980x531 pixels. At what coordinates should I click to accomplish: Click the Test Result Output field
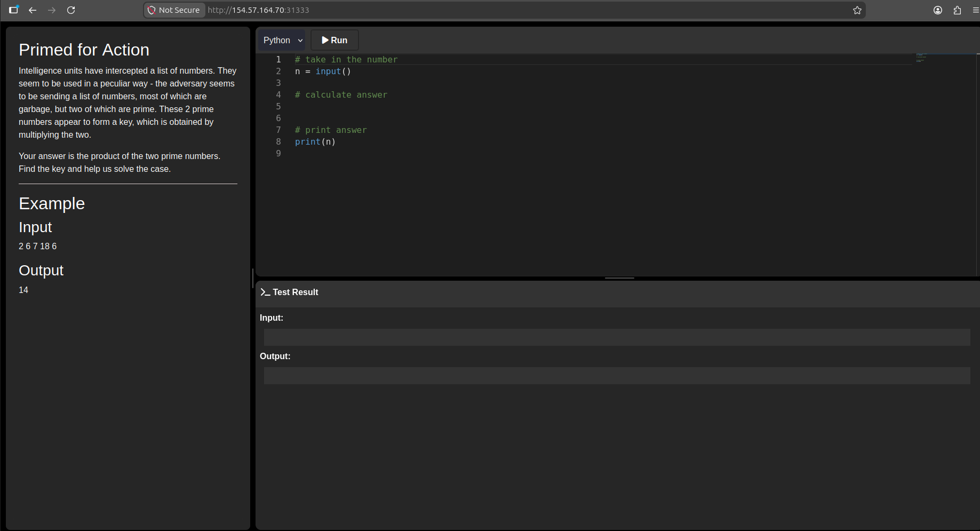tap(617, 376)
